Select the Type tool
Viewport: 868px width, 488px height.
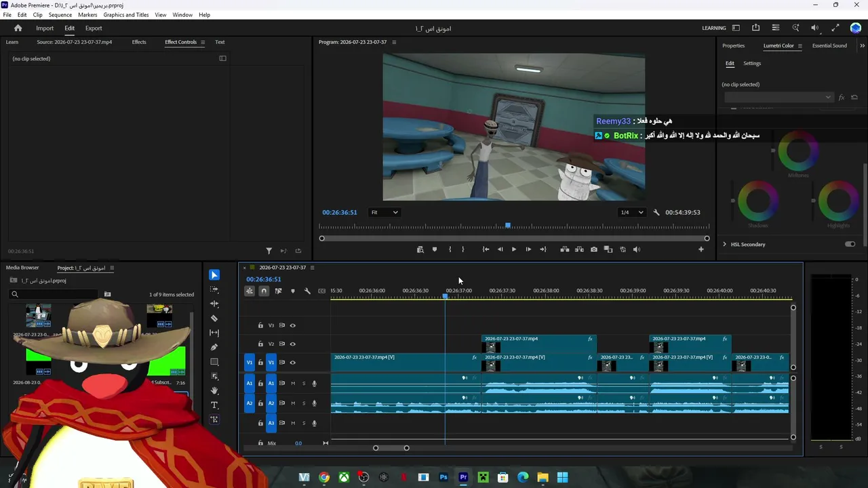(x=214, y=405)
